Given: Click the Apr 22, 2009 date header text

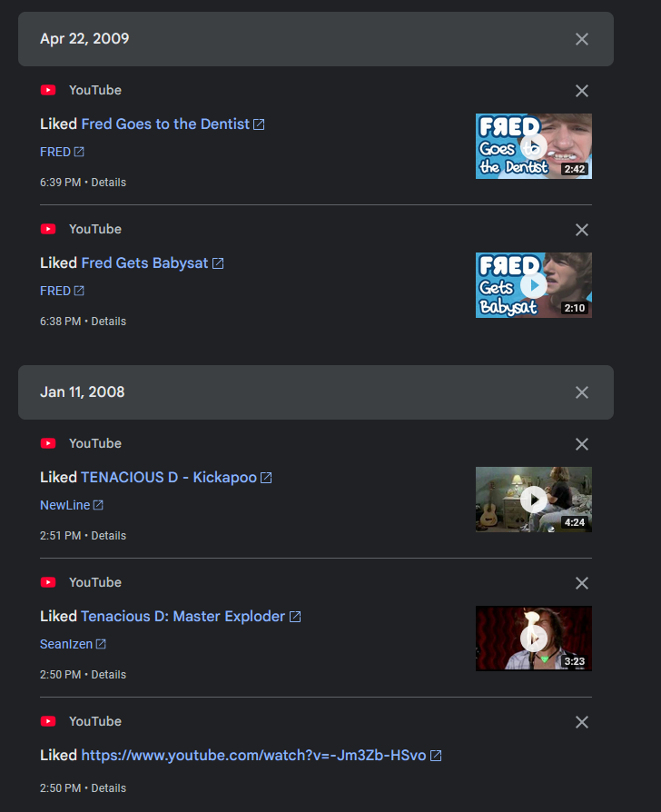Looking at the screenshot, I should tap(84, 39).
